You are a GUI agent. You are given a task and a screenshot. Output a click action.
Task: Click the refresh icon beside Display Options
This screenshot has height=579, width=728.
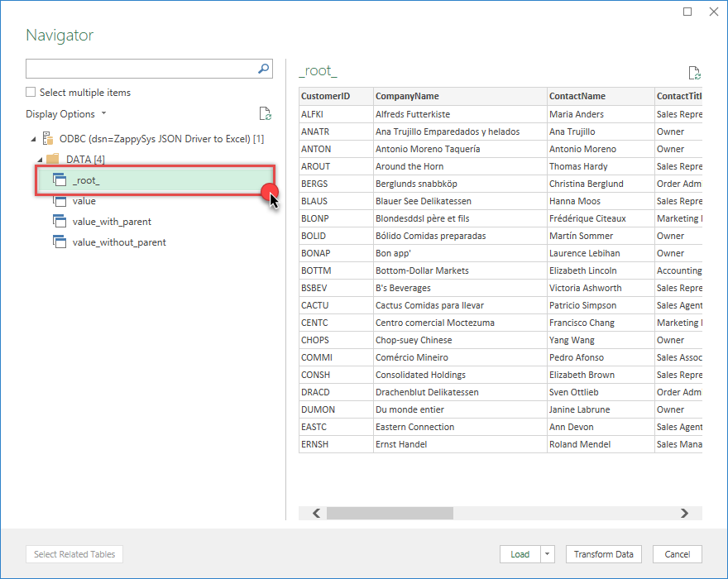pyautogui.click(x=265, y=114)
